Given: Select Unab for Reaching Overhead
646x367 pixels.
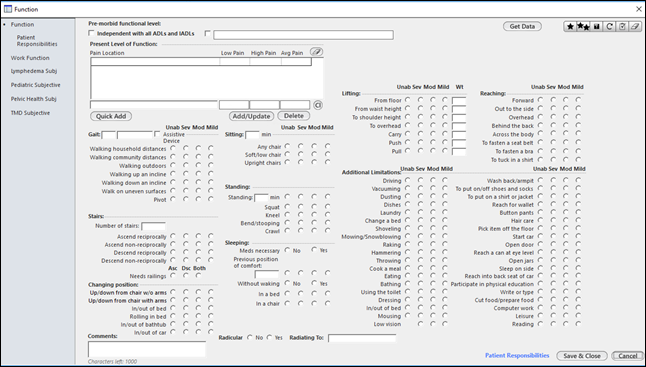Looking at the screenshot, I should coord(540,117).
